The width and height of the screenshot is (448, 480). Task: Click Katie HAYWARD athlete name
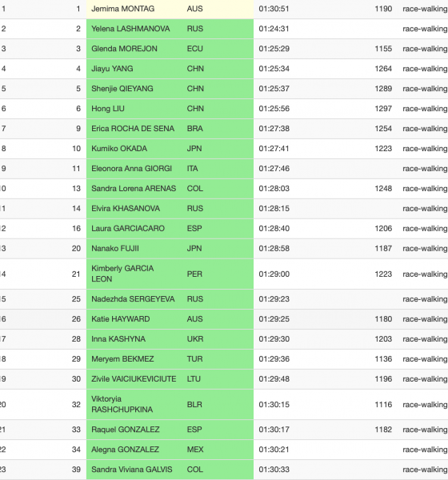pyautogui.click(x=121, y=319)
